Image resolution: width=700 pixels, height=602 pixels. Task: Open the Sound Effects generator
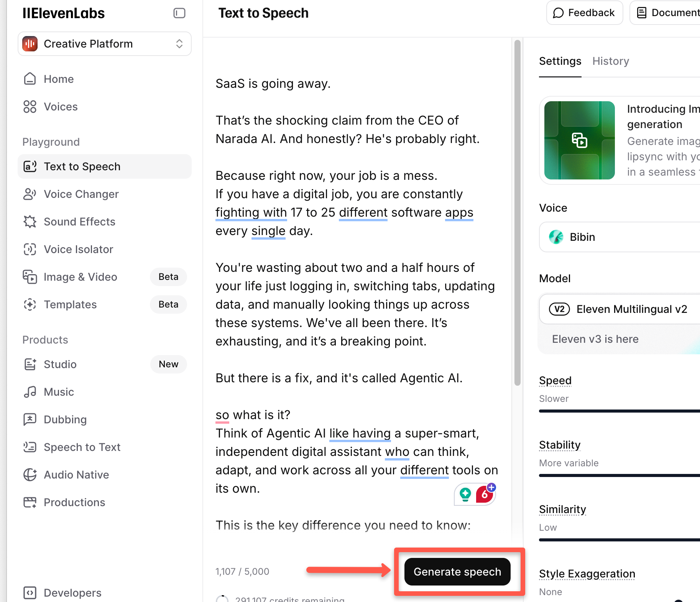[x=79, y=222]
